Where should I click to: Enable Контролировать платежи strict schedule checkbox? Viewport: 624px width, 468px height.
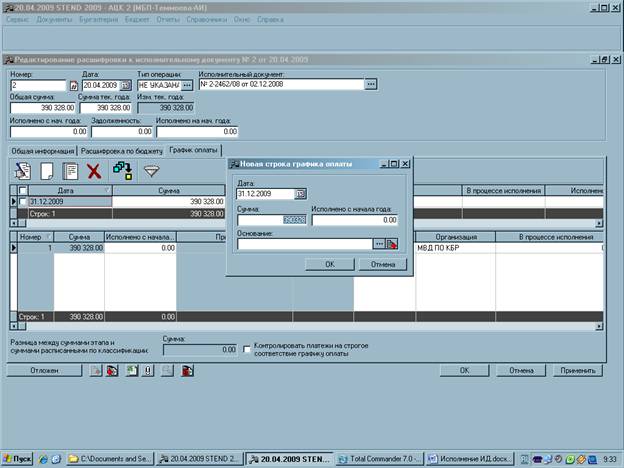(x=245, y=348)
